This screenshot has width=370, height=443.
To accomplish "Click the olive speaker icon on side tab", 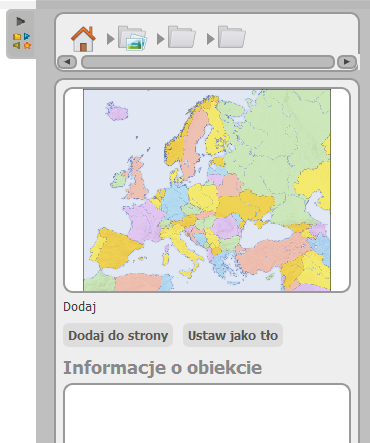I will 17,45.
